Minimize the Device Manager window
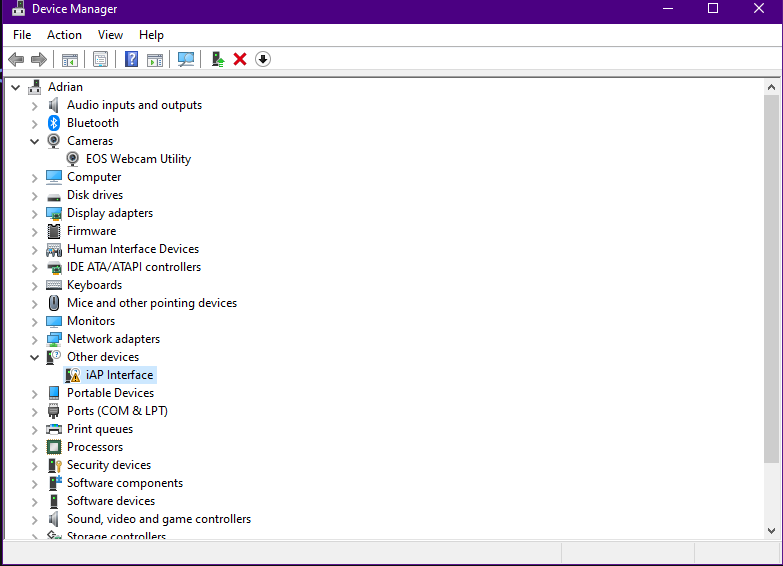Screen dimensions: 783x566 [668, 8]
